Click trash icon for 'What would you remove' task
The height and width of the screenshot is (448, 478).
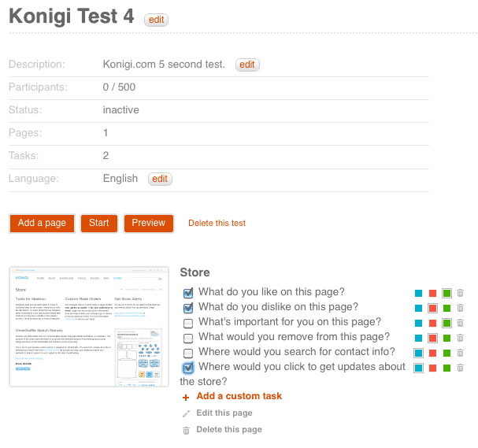point(460,338)
